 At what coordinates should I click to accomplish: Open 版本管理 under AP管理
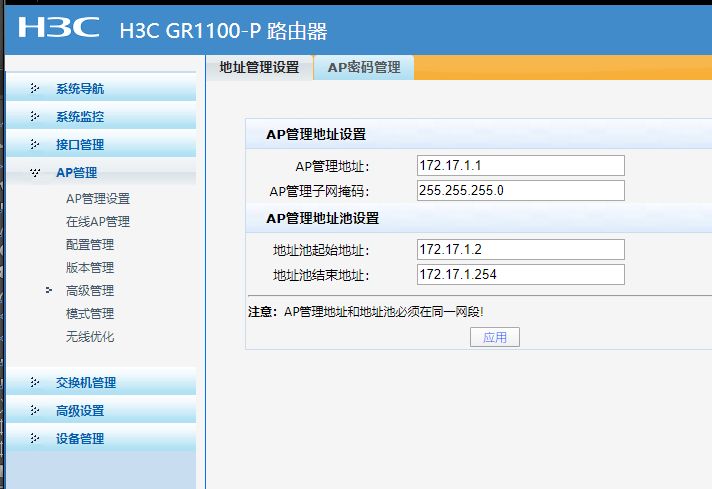pos(90,267)
